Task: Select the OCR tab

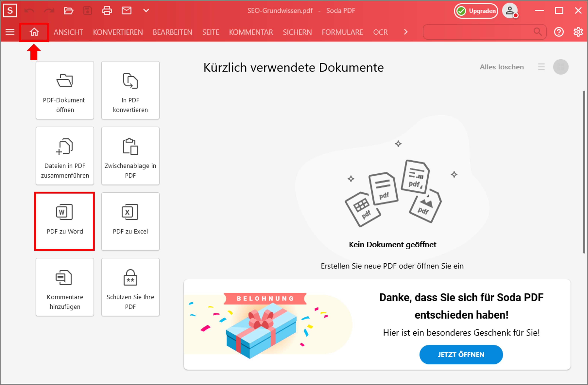Action: [380, 32]
